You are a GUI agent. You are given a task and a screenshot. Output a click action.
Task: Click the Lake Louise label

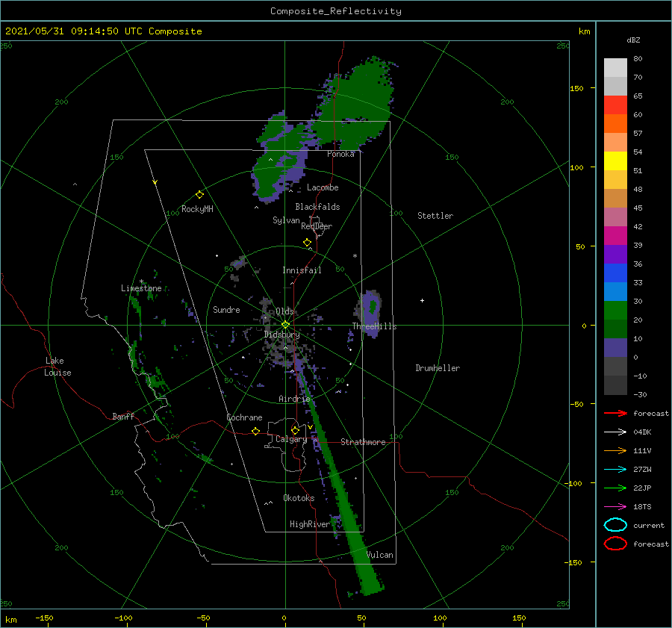(x=57, y=367)
